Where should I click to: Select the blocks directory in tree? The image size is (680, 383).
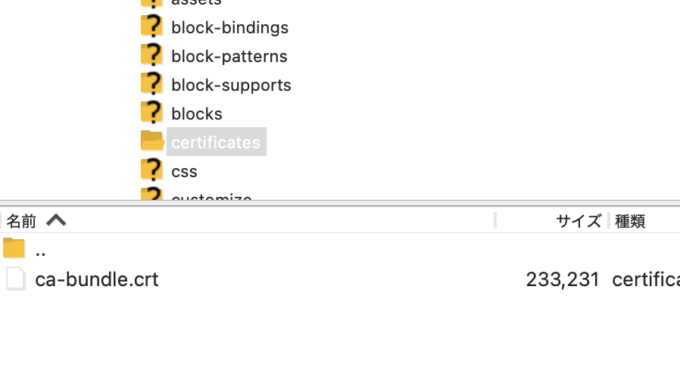tap(196, 114)
